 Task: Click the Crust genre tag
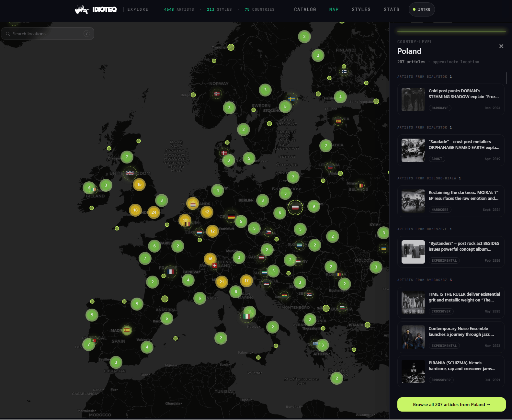click(x=437, y=159)
